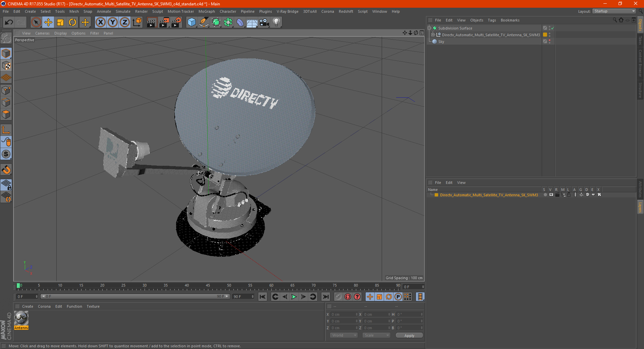Open the World coordinate dropdown
Screen dimensions: 644x349
pos(344,336)
